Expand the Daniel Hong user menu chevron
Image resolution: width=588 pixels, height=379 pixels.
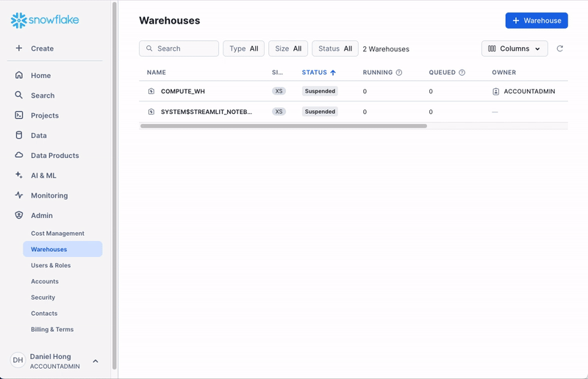click(x=96, y=361)
